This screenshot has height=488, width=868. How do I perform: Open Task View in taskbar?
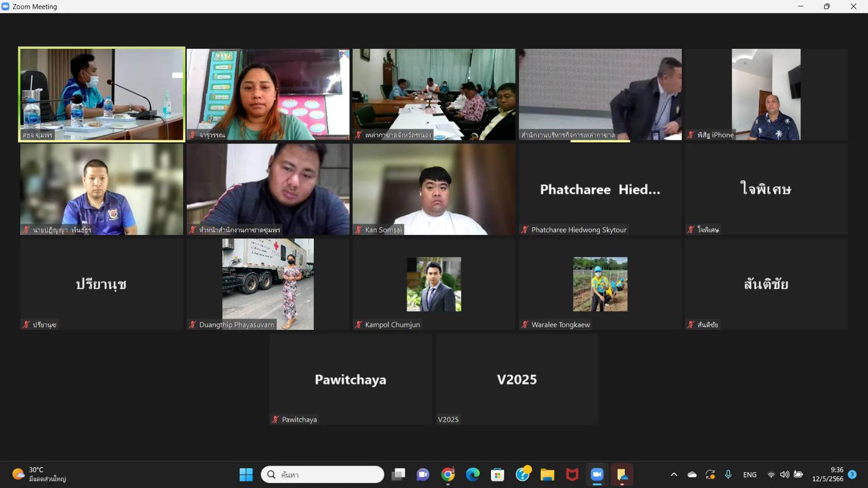click(398, 474)
